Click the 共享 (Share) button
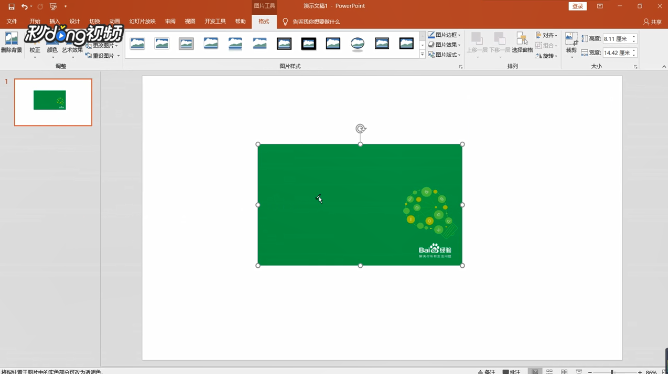The width and height of the screenshot is (668, 374). (x=652, y=22)
